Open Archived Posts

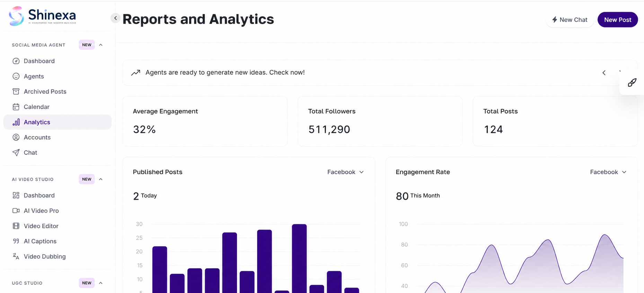click(x=58, y=91)
